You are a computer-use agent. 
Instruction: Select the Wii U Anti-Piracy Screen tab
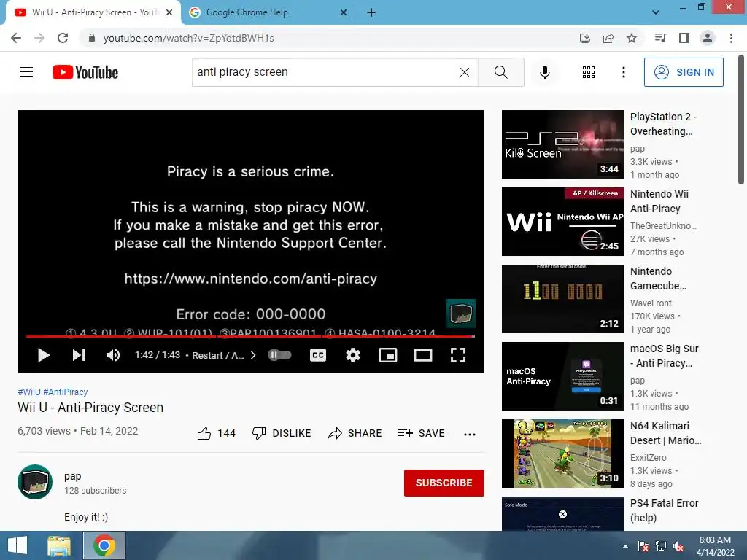click(93, 12)
